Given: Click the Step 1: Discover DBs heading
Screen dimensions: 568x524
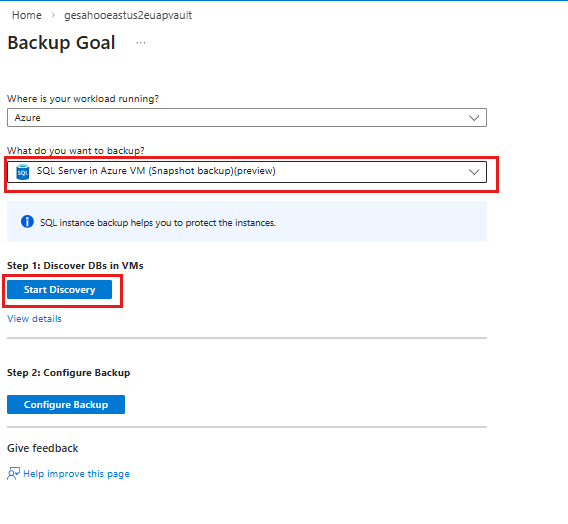Looking at the screenshot, I should (x=75, y=265).
